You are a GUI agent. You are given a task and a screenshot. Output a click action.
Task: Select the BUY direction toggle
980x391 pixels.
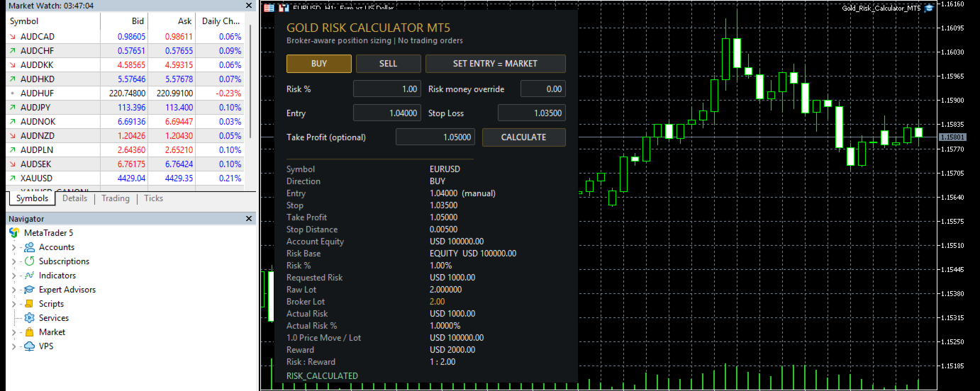click(319, 64)
